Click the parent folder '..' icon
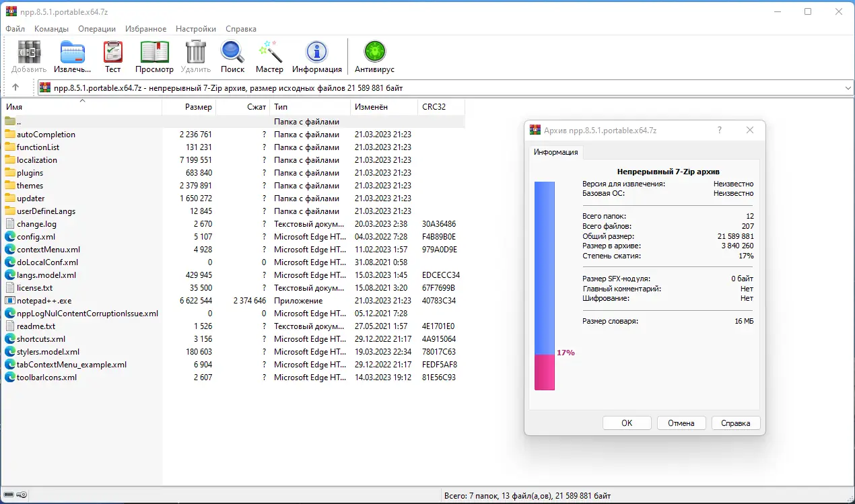Image resolution: width=855 pixels, height=504 pixels. [x=10, y=121]
